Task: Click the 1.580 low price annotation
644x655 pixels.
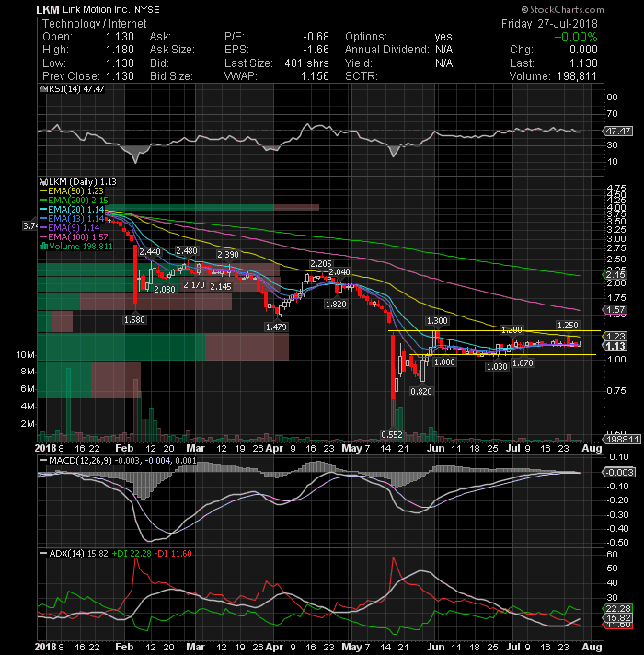Action: 134,319
